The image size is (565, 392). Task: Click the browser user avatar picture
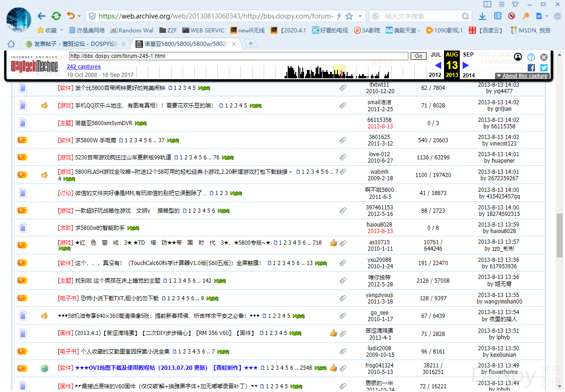click(19, 20)
